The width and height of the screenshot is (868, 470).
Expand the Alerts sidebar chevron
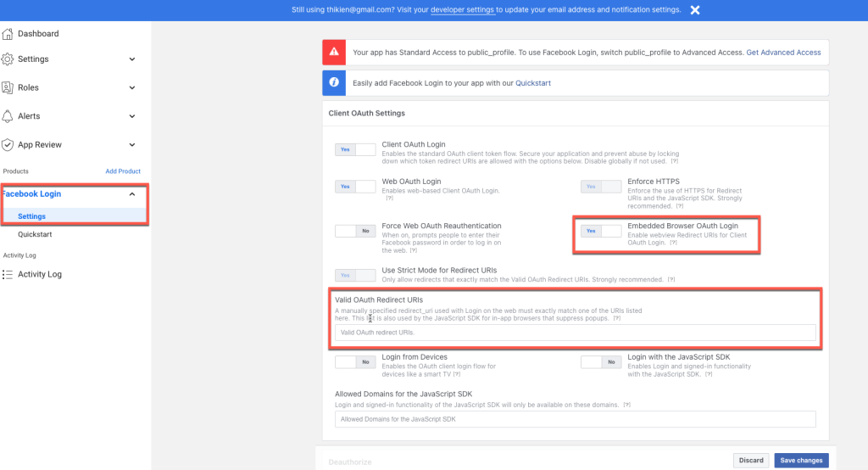[x=131, y=116]
